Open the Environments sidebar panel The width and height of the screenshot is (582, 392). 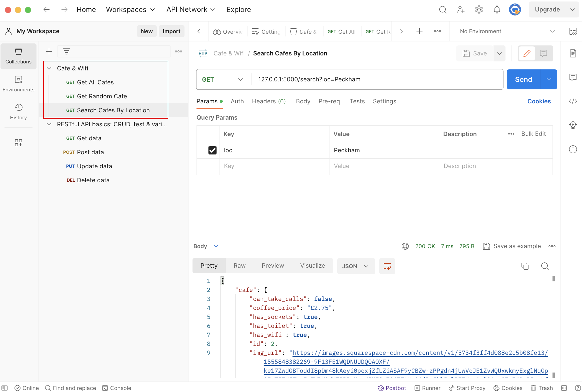[18, 84]
